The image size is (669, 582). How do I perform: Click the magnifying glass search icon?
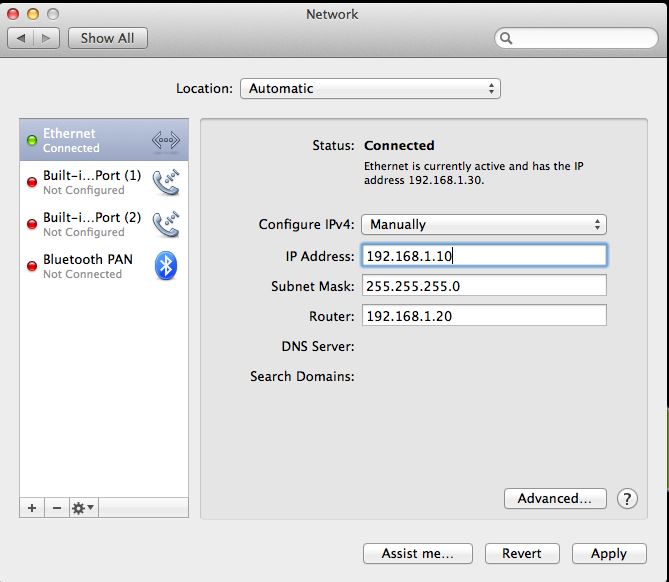pyautogui.click(x=506, y=38)
